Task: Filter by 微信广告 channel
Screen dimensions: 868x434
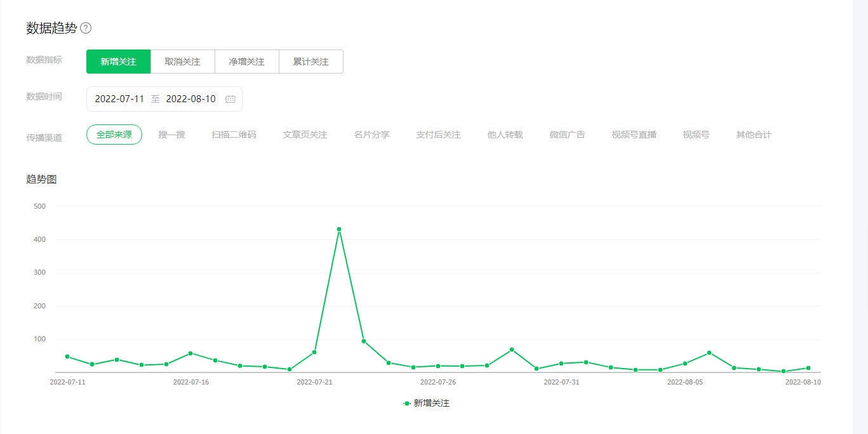Action: coord(567,135)
